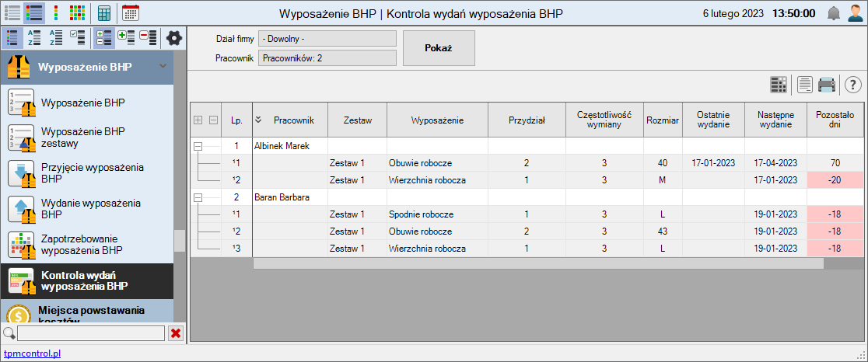The width and height of the screenshot is (868, 362).
Task: Collapse the Wyposażenie BHP section chevron
Action: (163, 66)
